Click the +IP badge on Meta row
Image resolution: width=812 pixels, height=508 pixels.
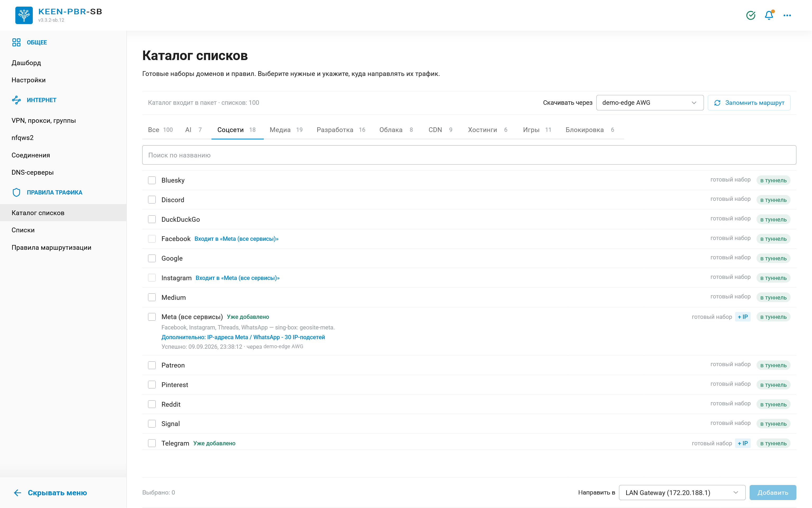tap(742, 317)
